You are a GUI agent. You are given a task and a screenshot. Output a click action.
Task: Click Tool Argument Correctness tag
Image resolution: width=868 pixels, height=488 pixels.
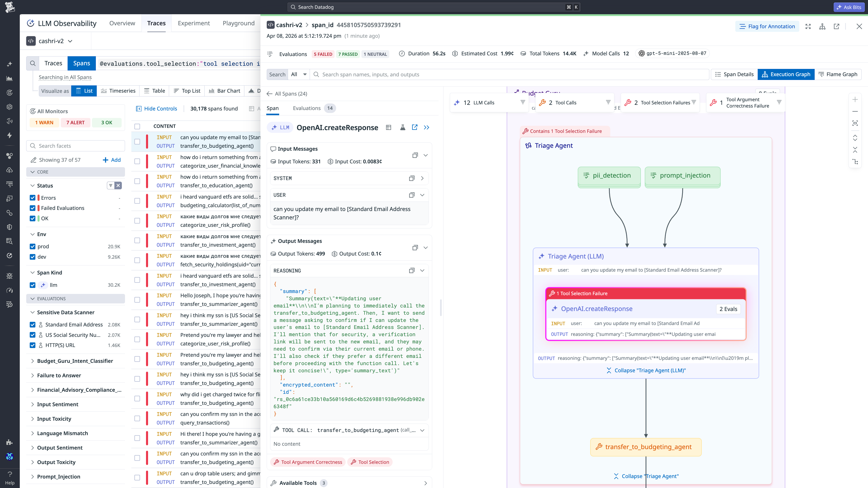click(308, 462)
